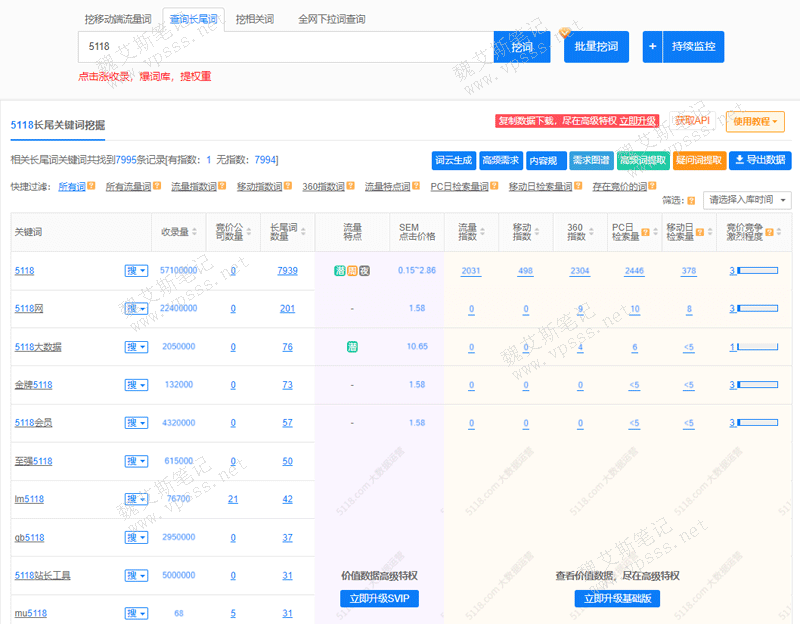Open the 5118站长工具 keyword link
This screenshot has height=624, width=800.
click(x=42, y=575)
